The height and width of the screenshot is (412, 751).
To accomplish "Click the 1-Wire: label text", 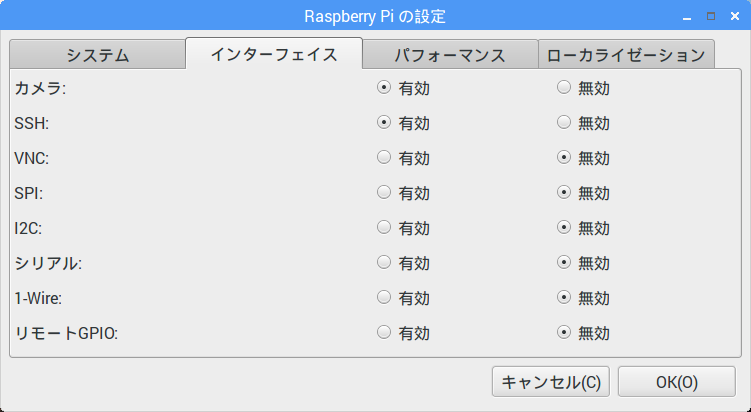I will point(38,298).
